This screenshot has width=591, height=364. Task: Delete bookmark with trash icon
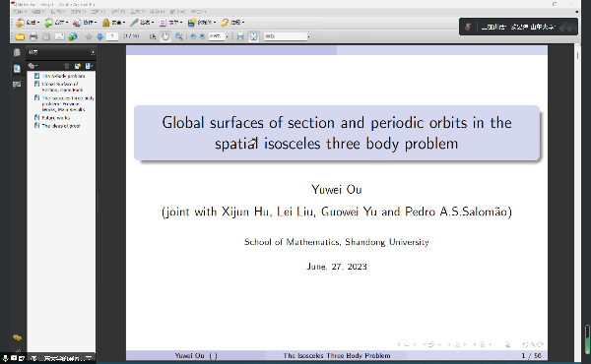67,66
